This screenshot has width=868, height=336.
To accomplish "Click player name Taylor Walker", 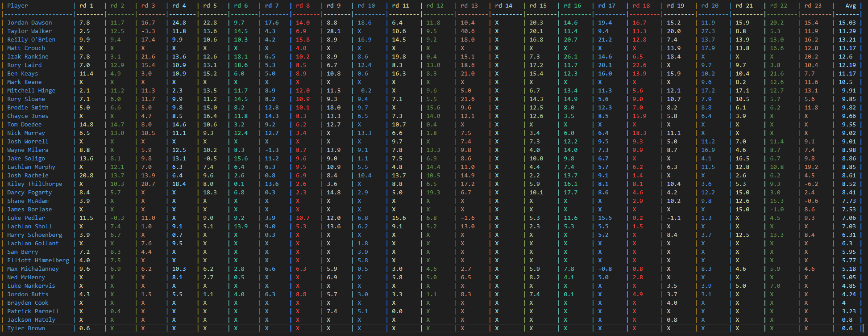I will 29,31.
